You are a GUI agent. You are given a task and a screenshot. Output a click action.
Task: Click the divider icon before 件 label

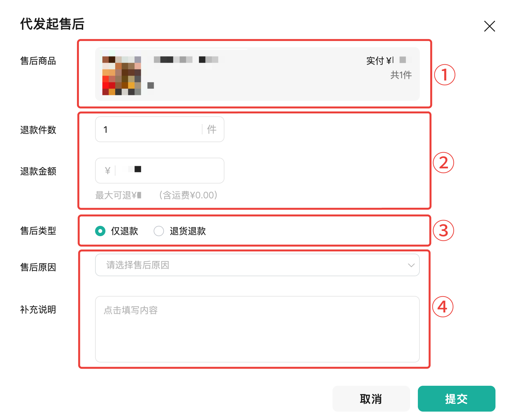tap(203, 129)
